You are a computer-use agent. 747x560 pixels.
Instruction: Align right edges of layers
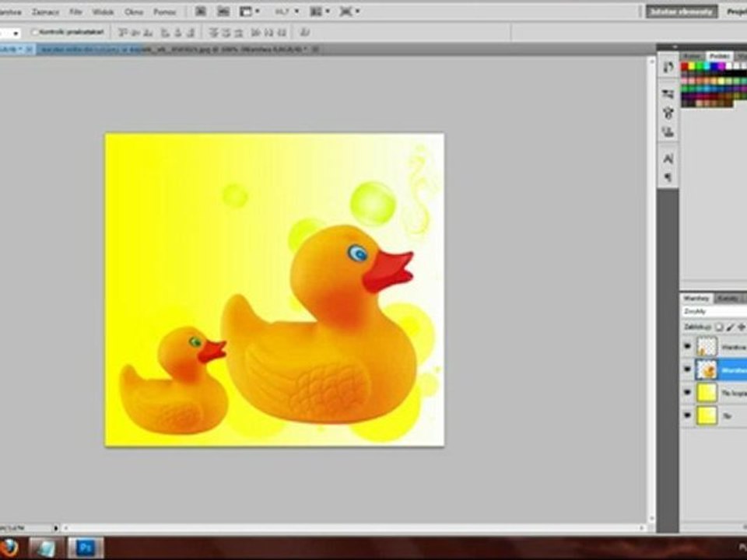191,33
